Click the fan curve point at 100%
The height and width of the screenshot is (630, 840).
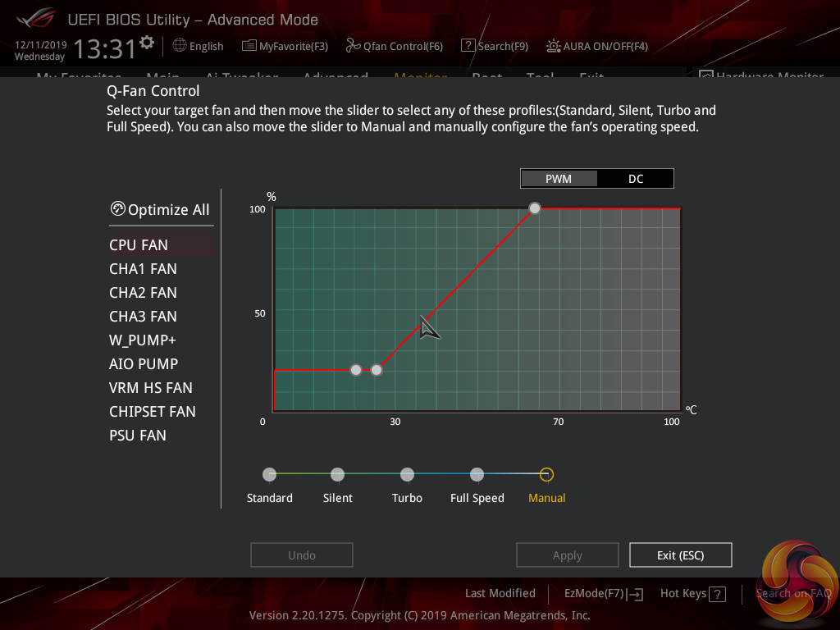[535, 208]
